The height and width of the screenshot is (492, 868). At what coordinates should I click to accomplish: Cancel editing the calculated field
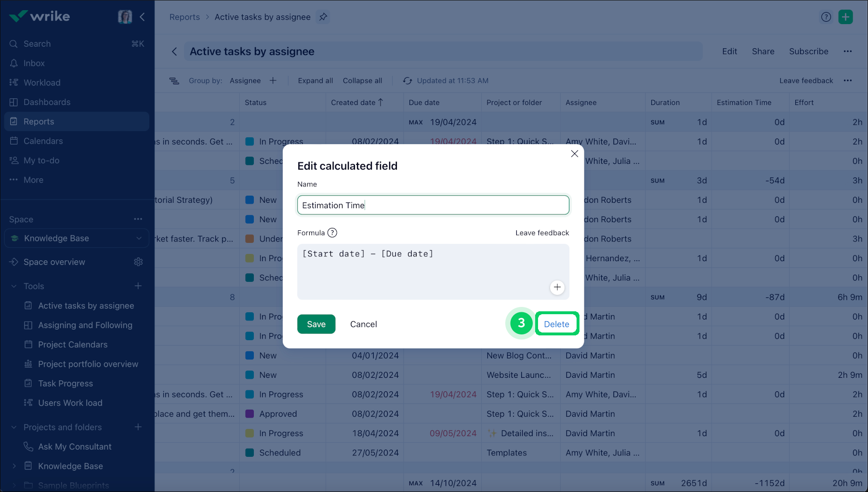coord(363,324)
